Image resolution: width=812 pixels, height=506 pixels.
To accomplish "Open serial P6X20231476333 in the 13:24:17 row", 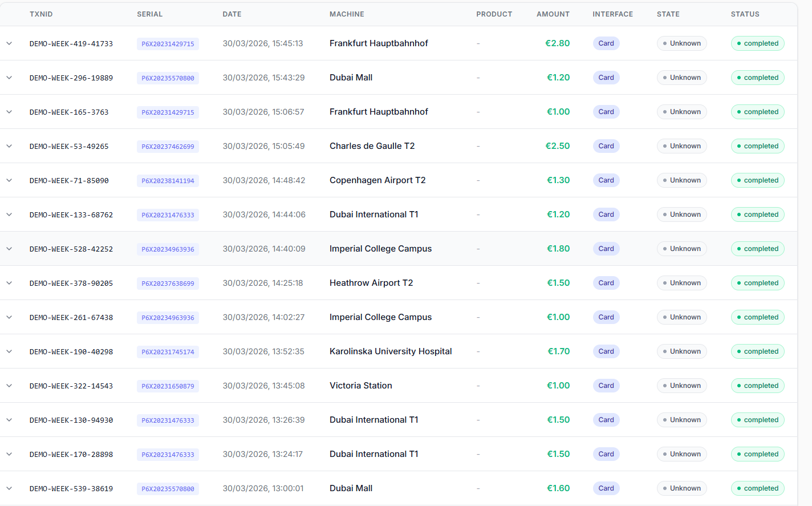I will 168,455.
